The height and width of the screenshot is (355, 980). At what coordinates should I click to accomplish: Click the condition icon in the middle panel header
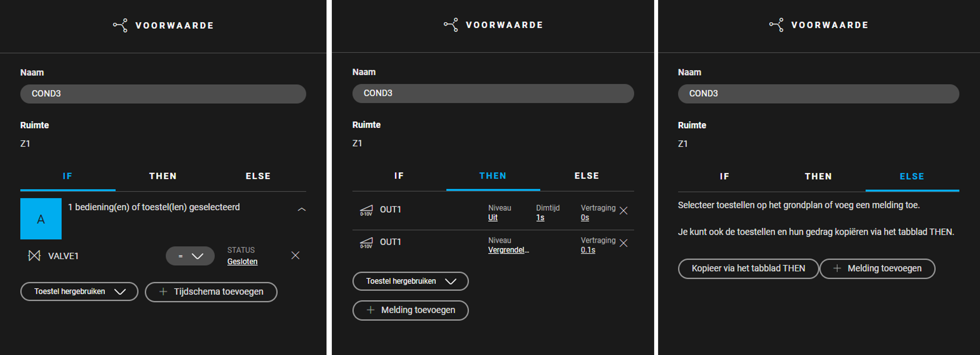click(x=451, y=25)
